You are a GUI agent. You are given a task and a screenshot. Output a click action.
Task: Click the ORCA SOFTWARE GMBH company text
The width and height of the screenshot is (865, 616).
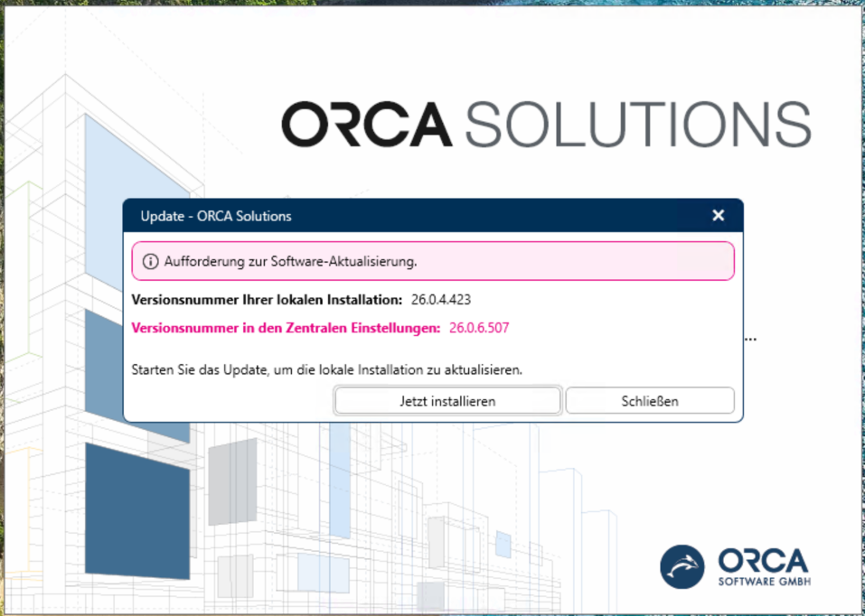tap(764, 567)
